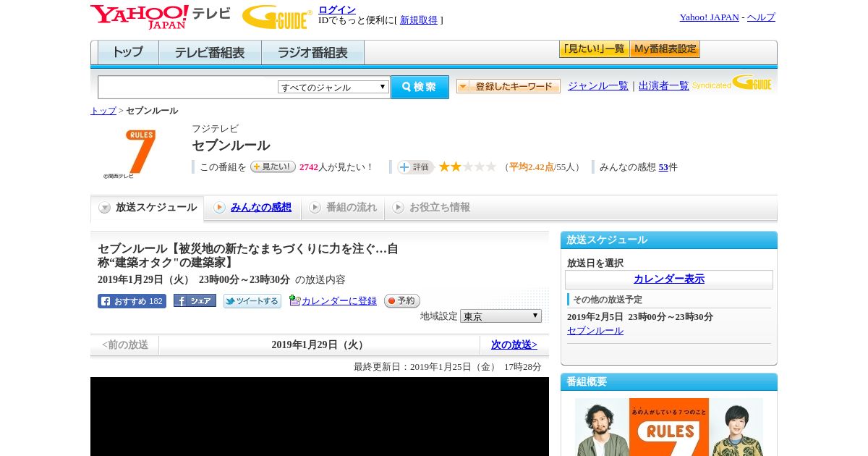Click the 最終更新日 timestamp text

[448, 367]
